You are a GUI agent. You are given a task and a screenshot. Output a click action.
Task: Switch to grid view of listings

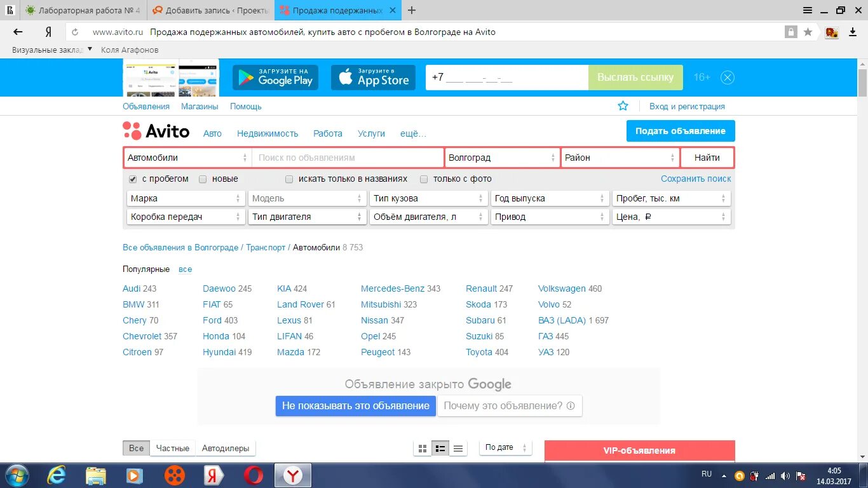(422, 449)
